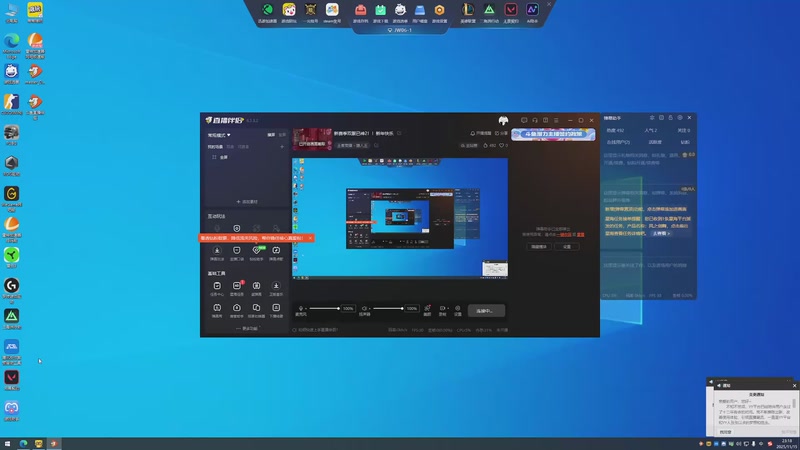Open hamburger menu in streaming app title bar
This screenshot has width=800, height=450.
pos(556,120)
